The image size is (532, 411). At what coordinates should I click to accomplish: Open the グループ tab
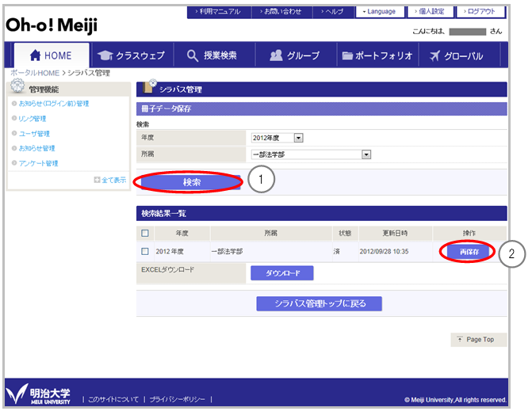click(x=295, y=55)
